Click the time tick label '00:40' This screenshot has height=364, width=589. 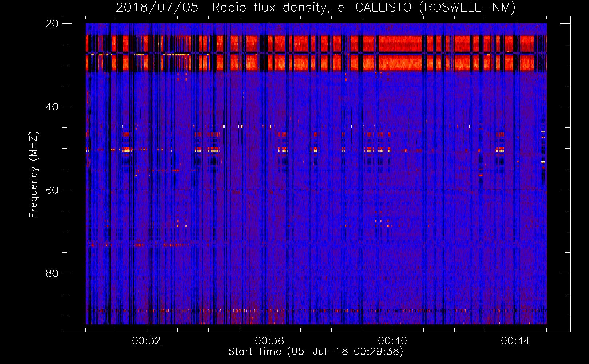pos(392,341)
